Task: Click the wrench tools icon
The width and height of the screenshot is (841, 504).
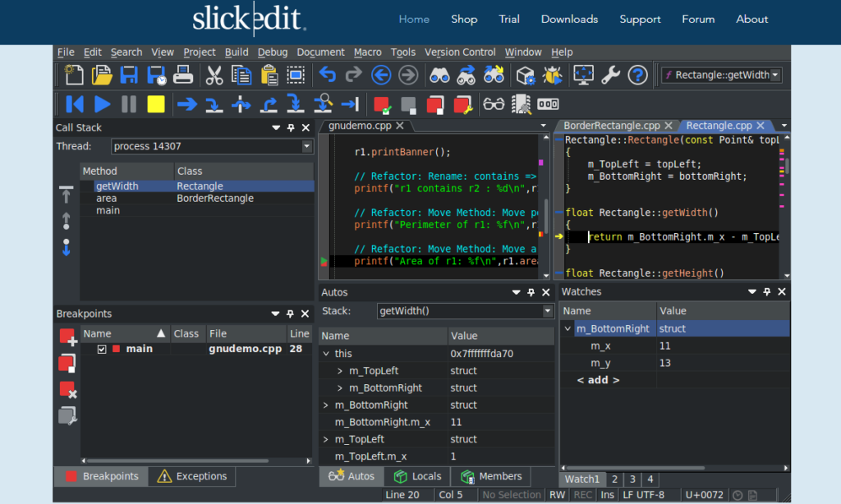Action: coord(610,75)
